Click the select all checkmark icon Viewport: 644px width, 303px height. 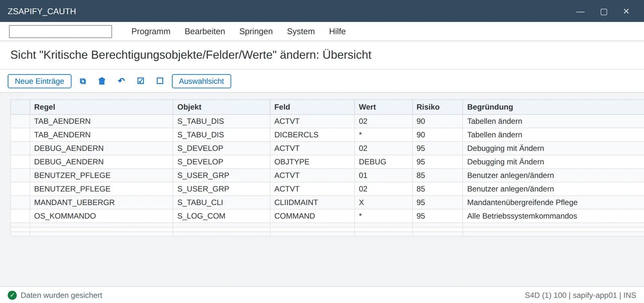click(x=140, y=81)
